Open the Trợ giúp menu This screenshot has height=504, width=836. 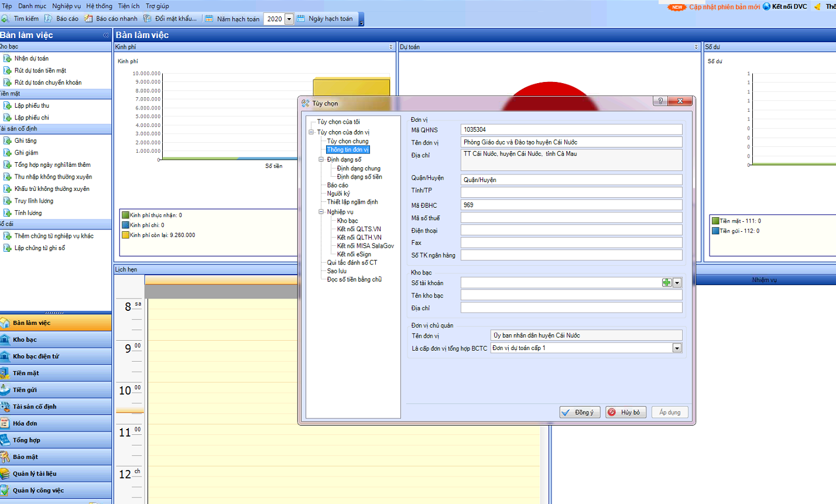pos(157,6)
